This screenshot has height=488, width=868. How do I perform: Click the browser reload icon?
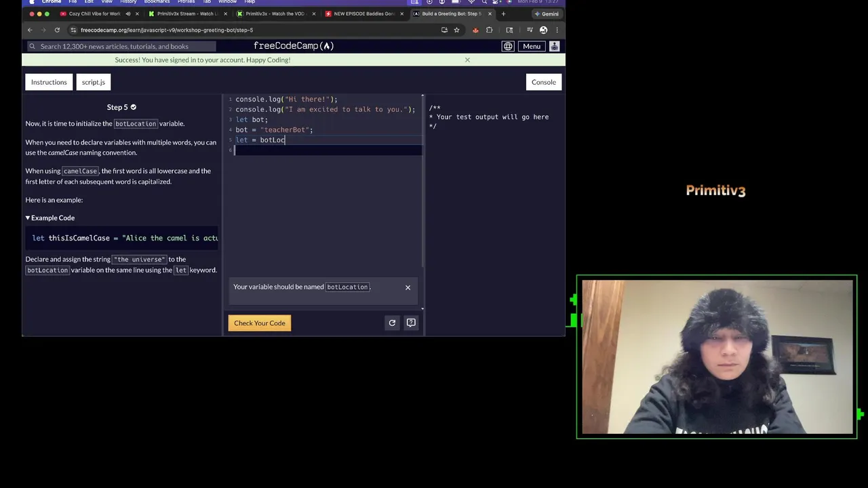click(x=57, y=30)
